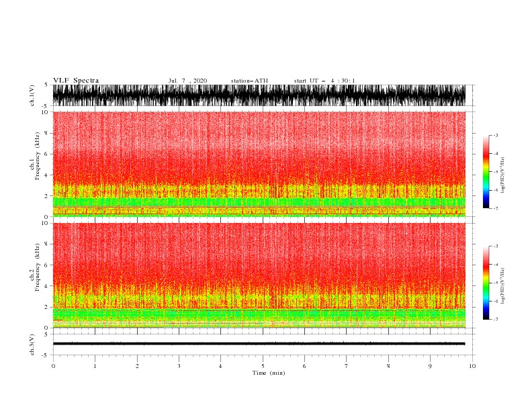
Task: Click the '4' tick on the time axis
Action: pos(221,366)
